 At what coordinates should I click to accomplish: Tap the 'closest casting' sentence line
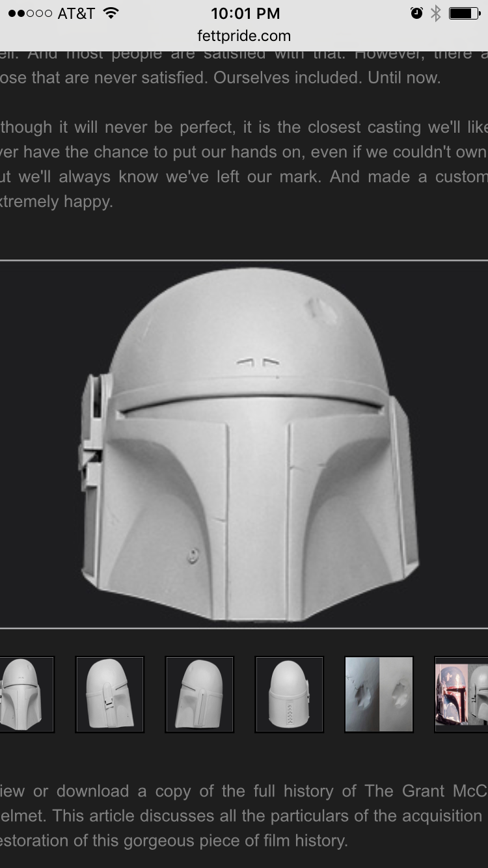[x=244, y=127]
